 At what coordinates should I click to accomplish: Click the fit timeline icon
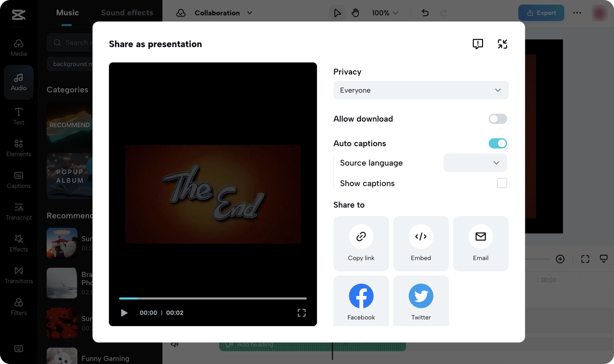point(585,259)
